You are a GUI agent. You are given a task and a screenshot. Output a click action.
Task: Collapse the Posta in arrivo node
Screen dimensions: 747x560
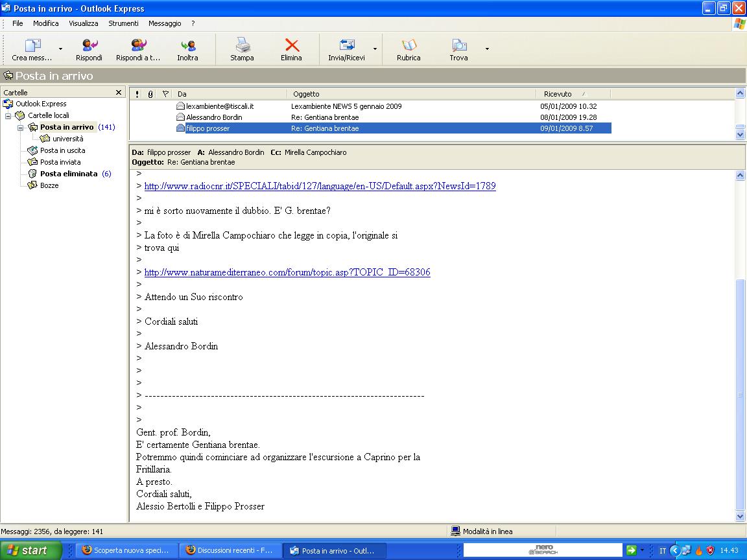point(21,128)
